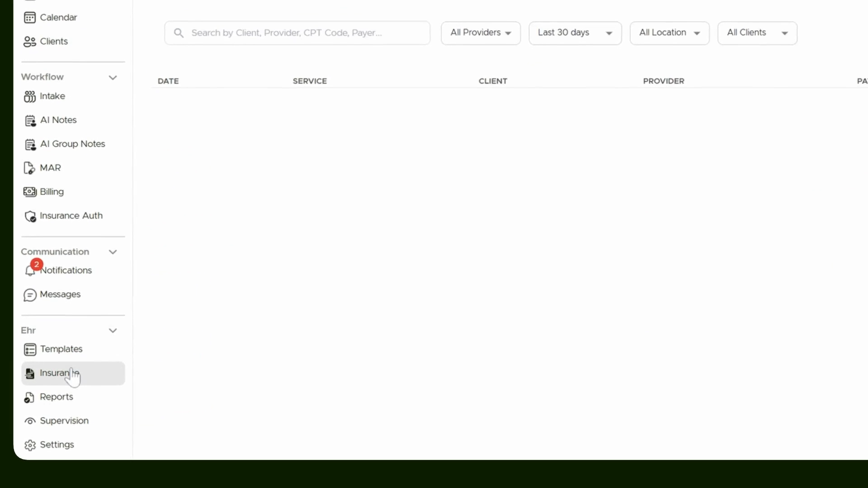Open the Intake icon

30,96
